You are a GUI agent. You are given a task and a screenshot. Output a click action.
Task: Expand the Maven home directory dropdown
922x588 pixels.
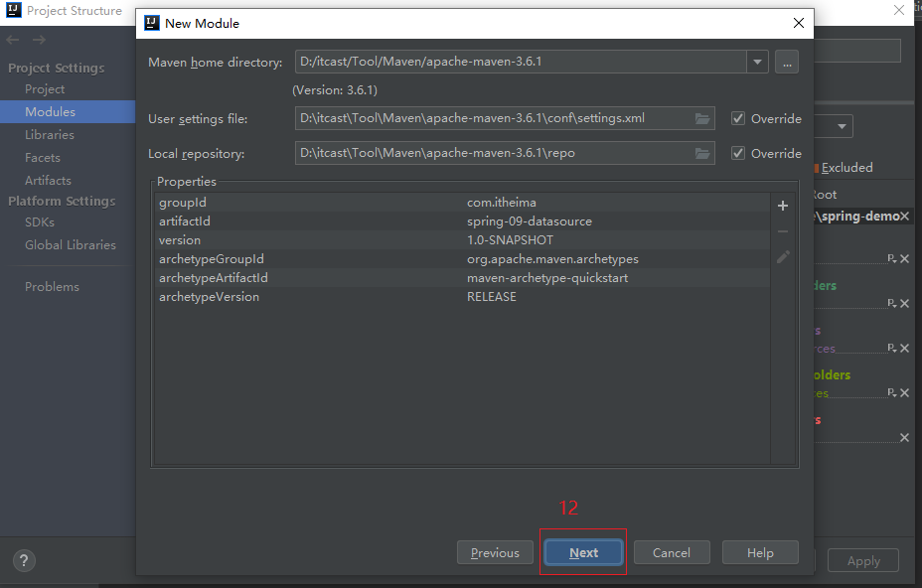click(758, 63)
